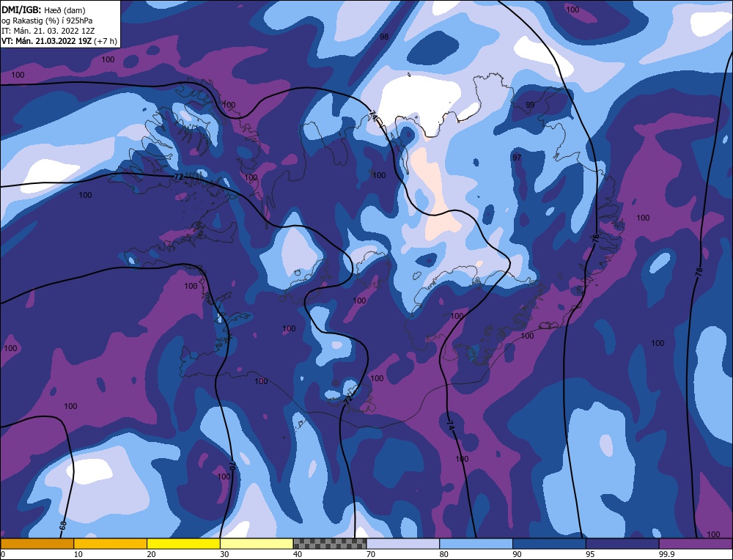This screenshot has height=560, width=733.
Task: Click the pale yellow 30–40 legend swatch
Action: pos(257,543)
